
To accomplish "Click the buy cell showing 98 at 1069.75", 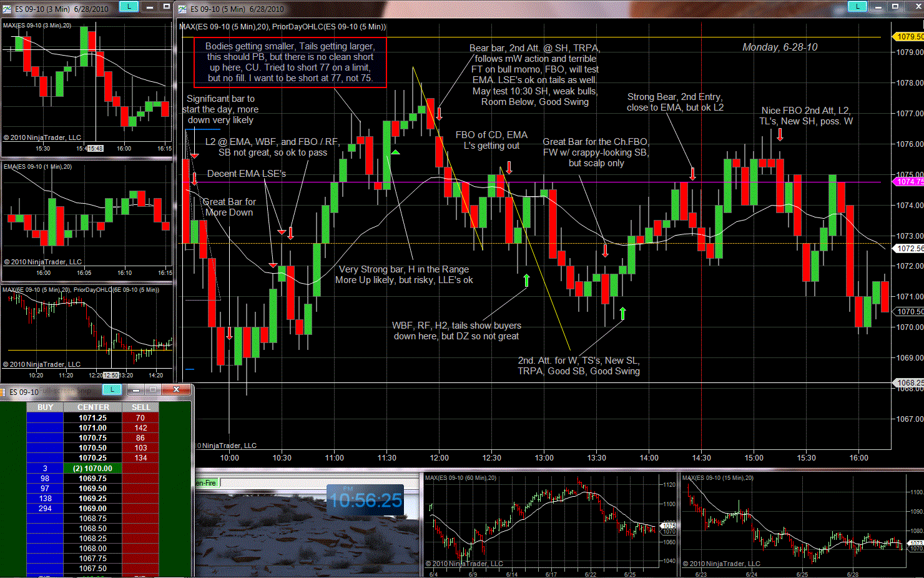I will tap(45, 479).
